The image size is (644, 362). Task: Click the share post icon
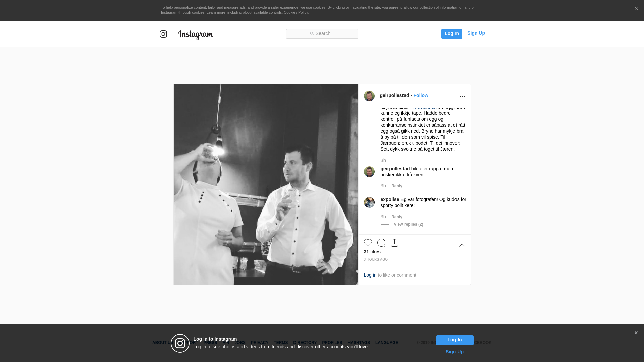[x=394, y=243]
